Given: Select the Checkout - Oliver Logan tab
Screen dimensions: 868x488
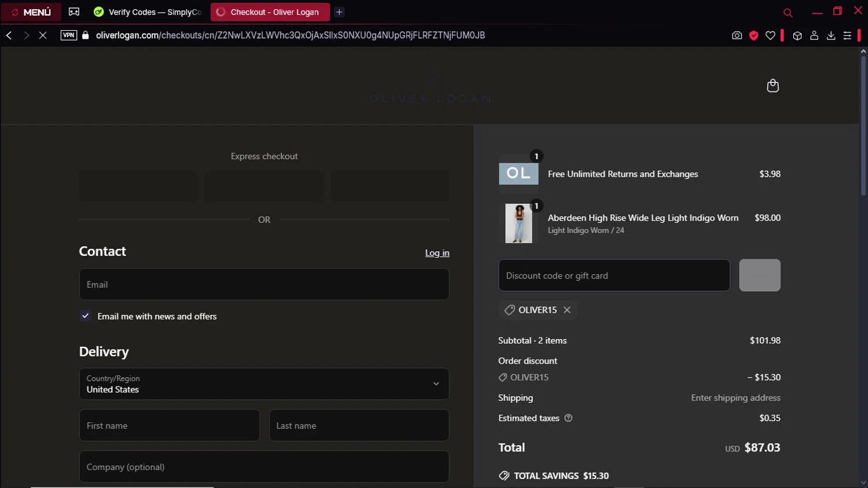Looking at the screenshot, I should [270, 12].
